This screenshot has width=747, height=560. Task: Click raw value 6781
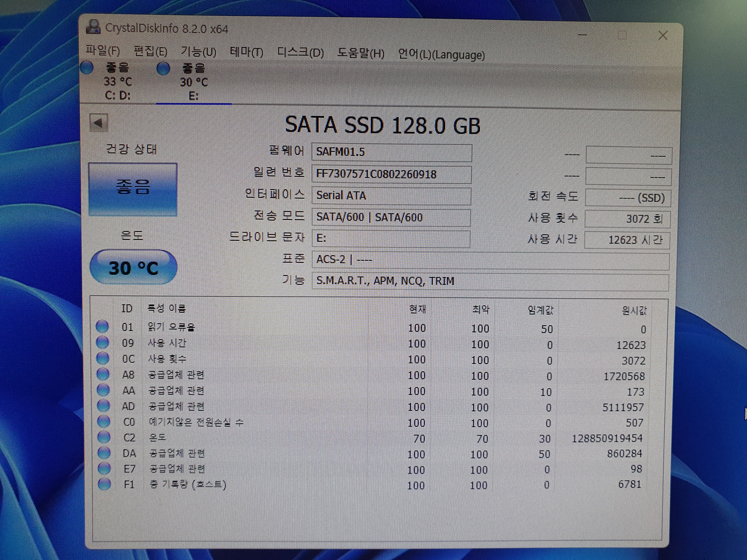click(630, 484)
